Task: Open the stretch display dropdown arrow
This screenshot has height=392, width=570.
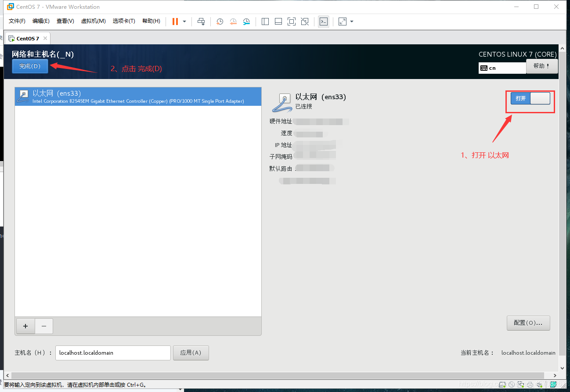Action: tap(351, 22)
